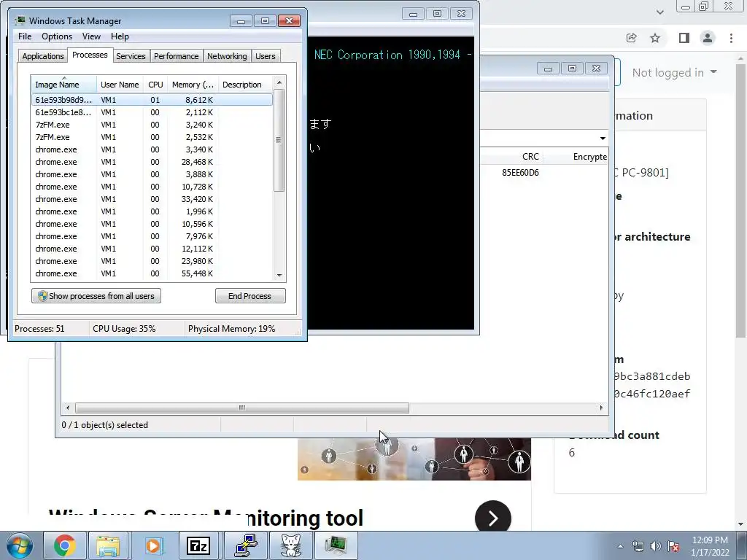Click the process list scroll-down arrow
747x560 pixels.
[x=279, y=275]
